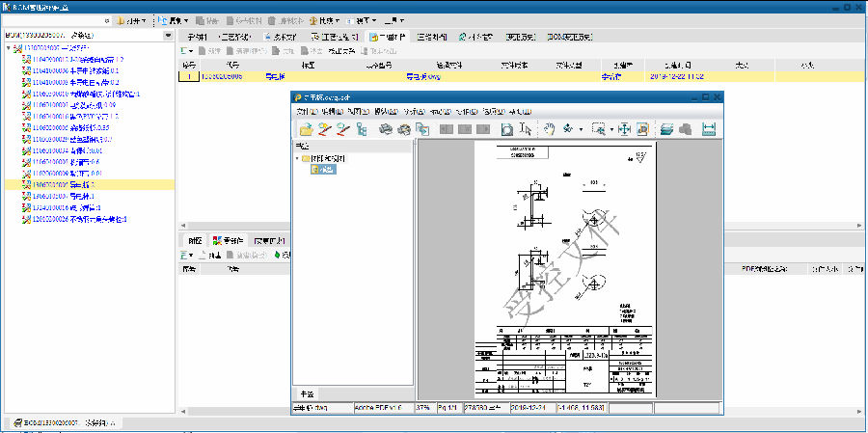Select the bookmark page item in viewer sidebar

tap(324, 170)
